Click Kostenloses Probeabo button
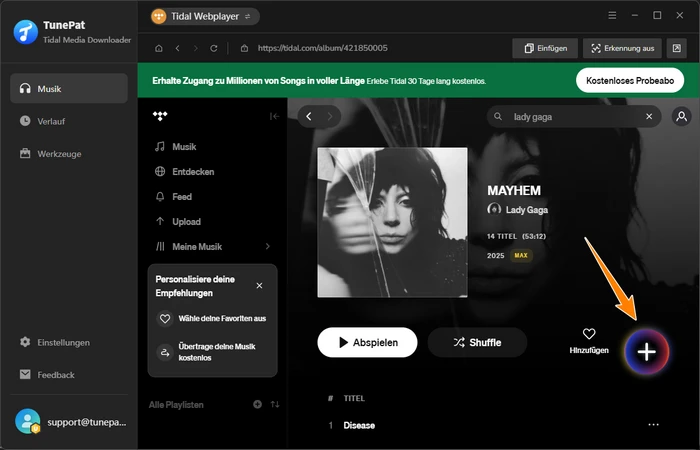This screenshot has height=450, width=700. click(630, 80)
